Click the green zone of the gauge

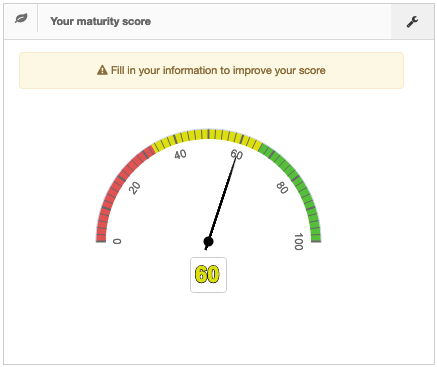pos(298,187)
